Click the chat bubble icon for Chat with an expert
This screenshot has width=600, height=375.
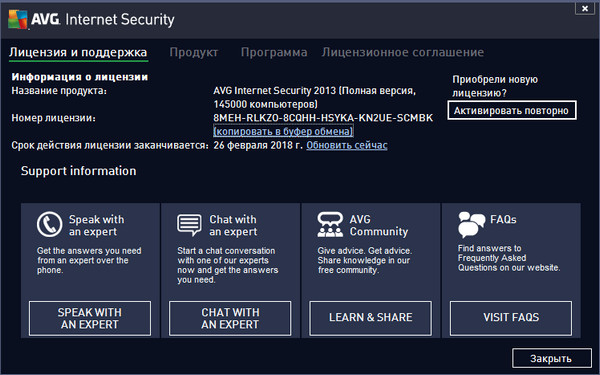[189, 225]
